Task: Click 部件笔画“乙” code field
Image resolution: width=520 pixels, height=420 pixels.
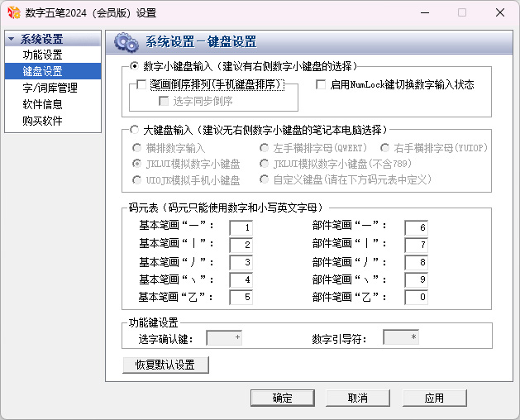Action: tap(416, 297)
